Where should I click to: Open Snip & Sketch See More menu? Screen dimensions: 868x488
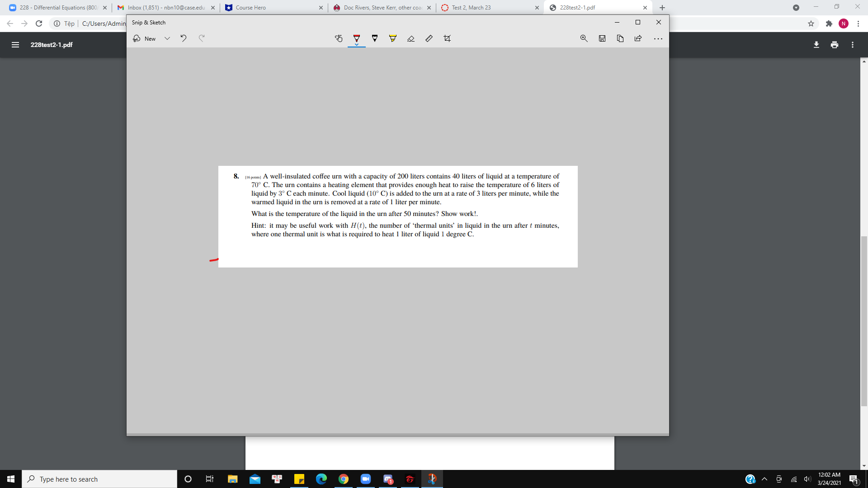click(658, 38)
